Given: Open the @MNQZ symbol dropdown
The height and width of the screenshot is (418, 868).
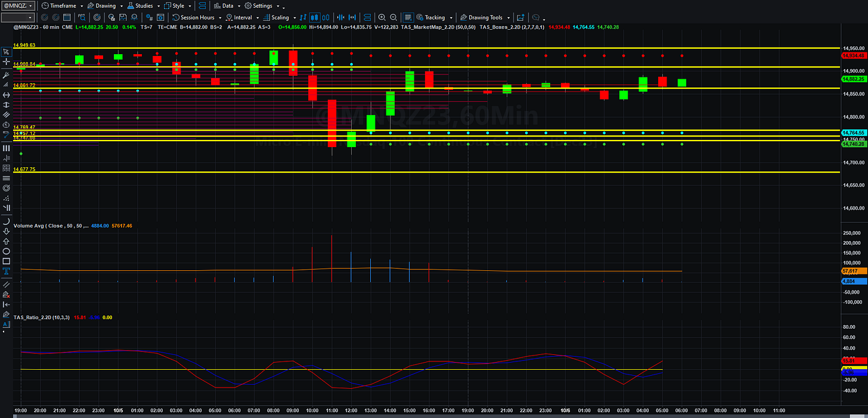Looking at the screenshot, I should click(17, 5).
